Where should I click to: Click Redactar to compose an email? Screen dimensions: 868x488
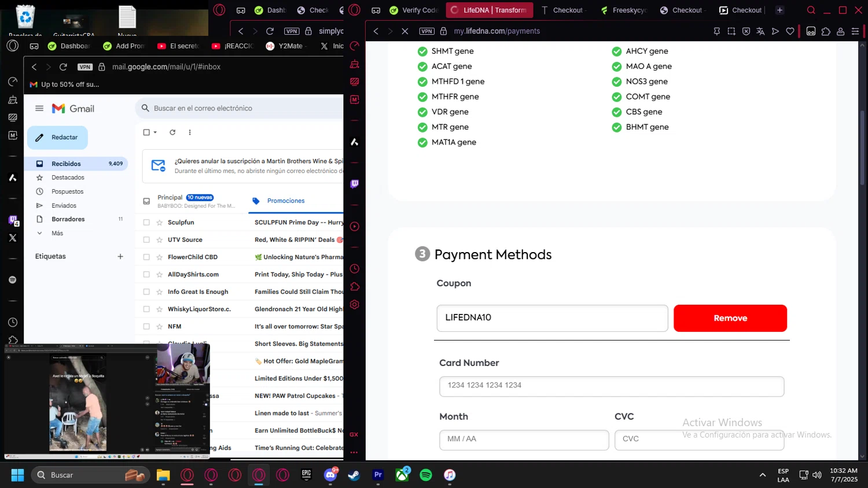(57, 138)
